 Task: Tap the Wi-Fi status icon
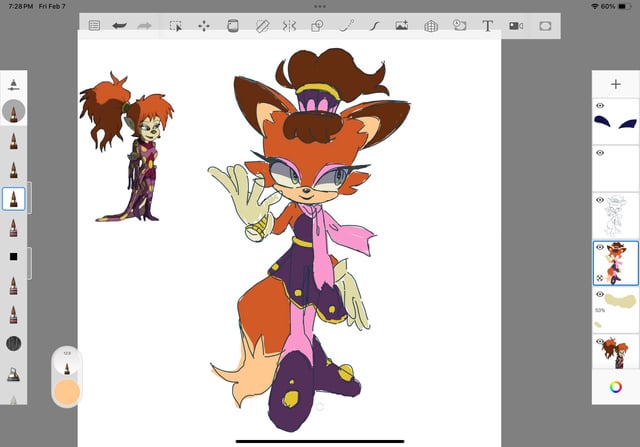[x=595, y=7]
